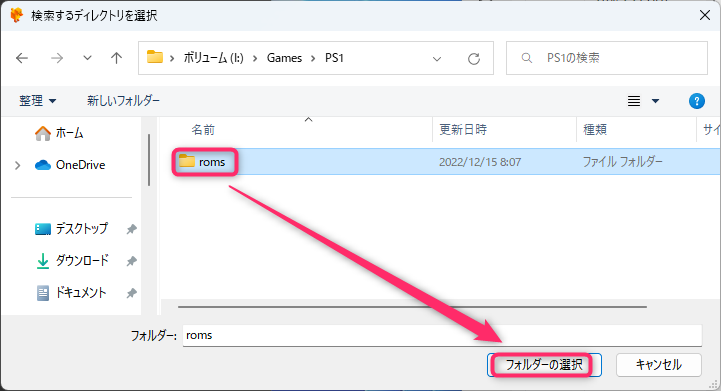The height and width of the screenshot is (391, 721).
Task: Click the pin icon beside ダウンロード
Action: (132, 261)
